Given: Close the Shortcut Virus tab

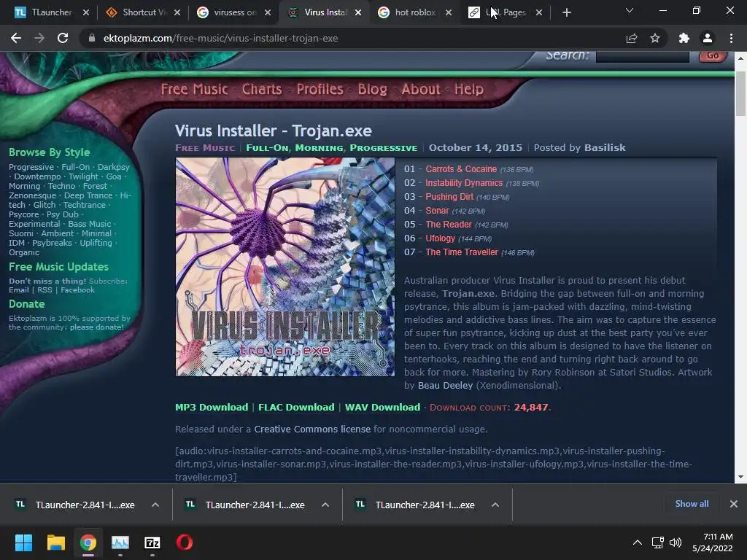Looking at the screenshot, I should [177, 12].
